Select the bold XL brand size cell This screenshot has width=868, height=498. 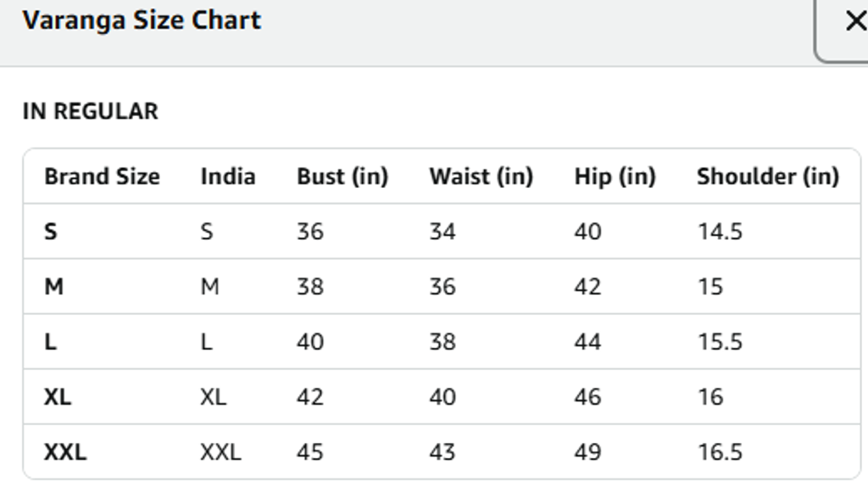click(x=58, y=396)
